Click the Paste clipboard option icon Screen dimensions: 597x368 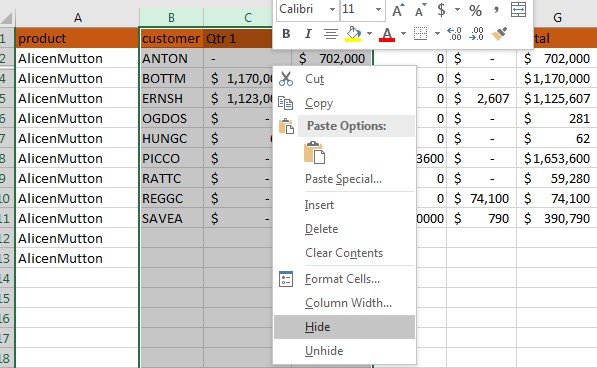314,153
